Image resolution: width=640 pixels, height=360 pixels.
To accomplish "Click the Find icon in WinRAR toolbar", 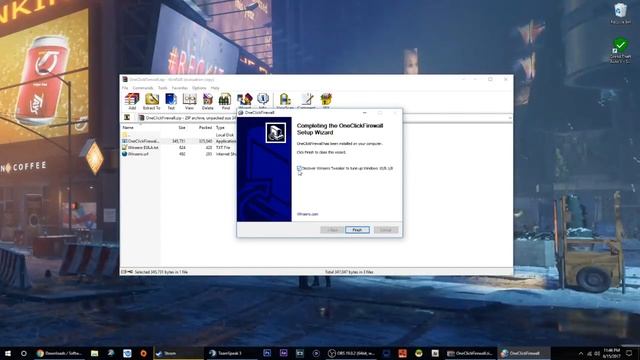I will tap(225, 101).
